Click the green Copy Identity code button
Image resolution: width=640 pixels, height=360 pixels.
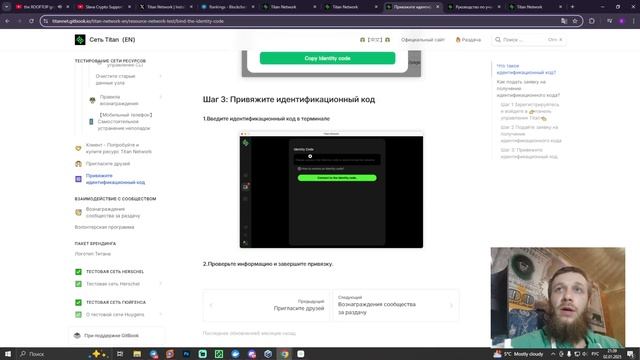coord(327,58)
